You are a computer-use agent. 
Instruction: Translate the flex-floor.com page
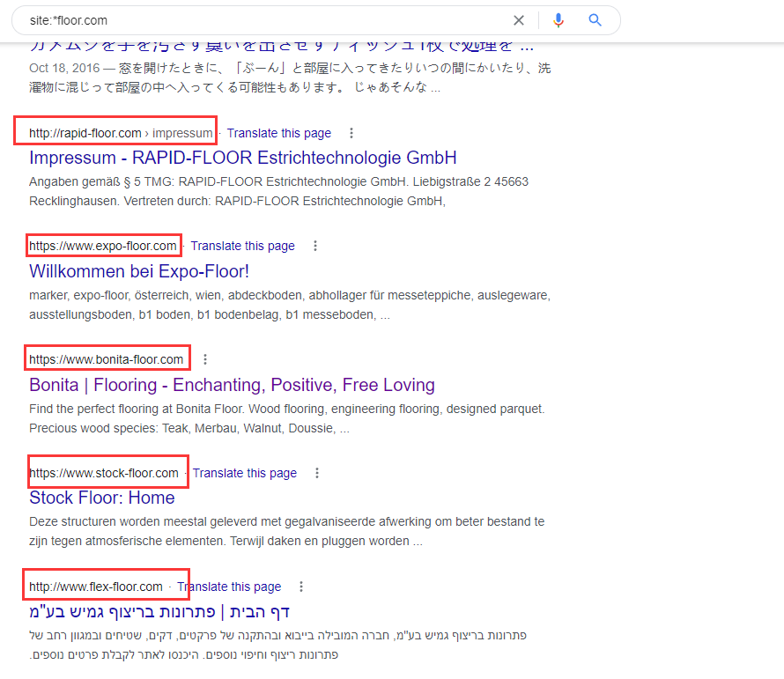(x=228, y=587)
